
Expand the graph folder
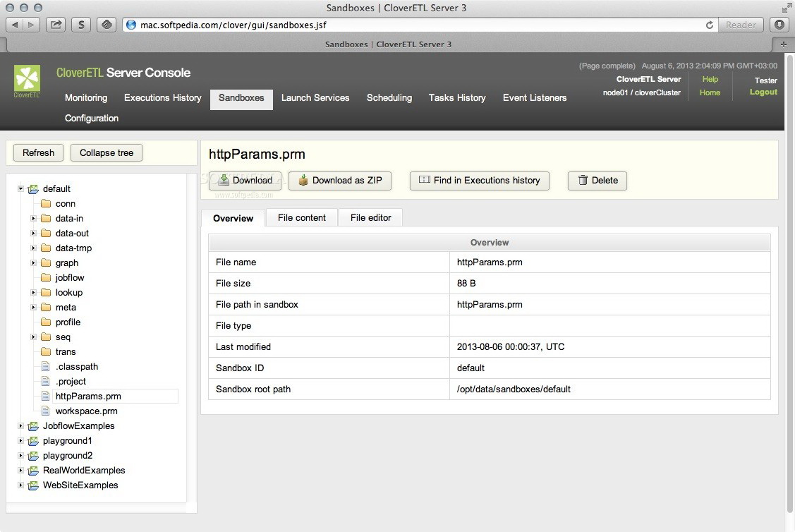[x=33, y=262]
